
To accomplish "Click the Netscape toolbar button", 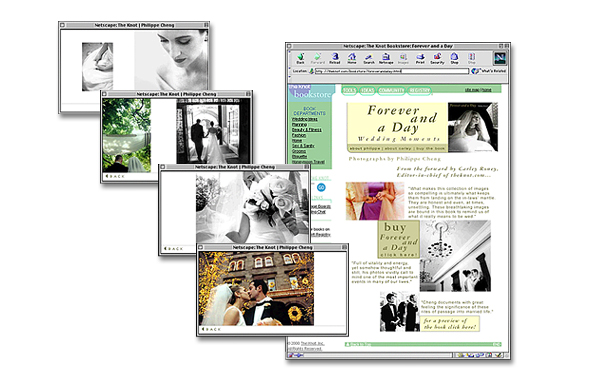I will (x=386, y=58).
